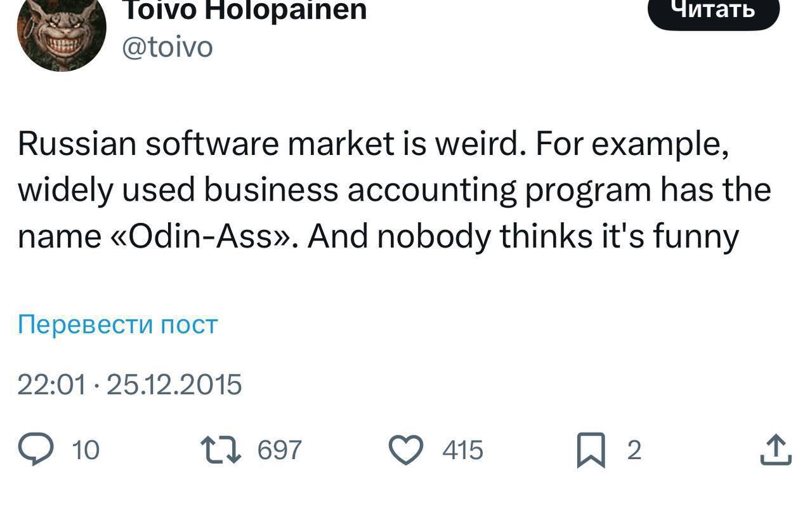Click the bookmark count number 2
Image resolution: width=812 pixels, height=508 pixels.
pos(634,450)
